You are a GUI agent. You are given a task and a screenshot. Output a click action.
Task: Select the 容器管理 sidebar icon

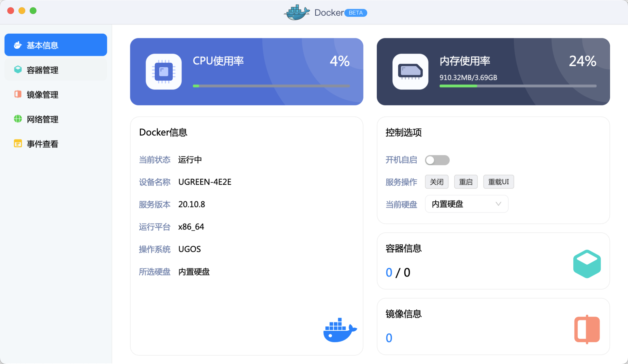[18, 70]
